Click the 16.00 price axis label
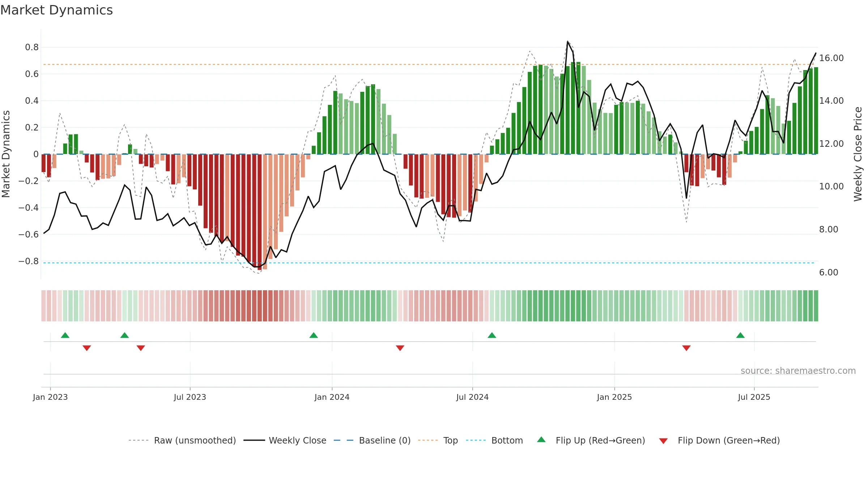 831,58
